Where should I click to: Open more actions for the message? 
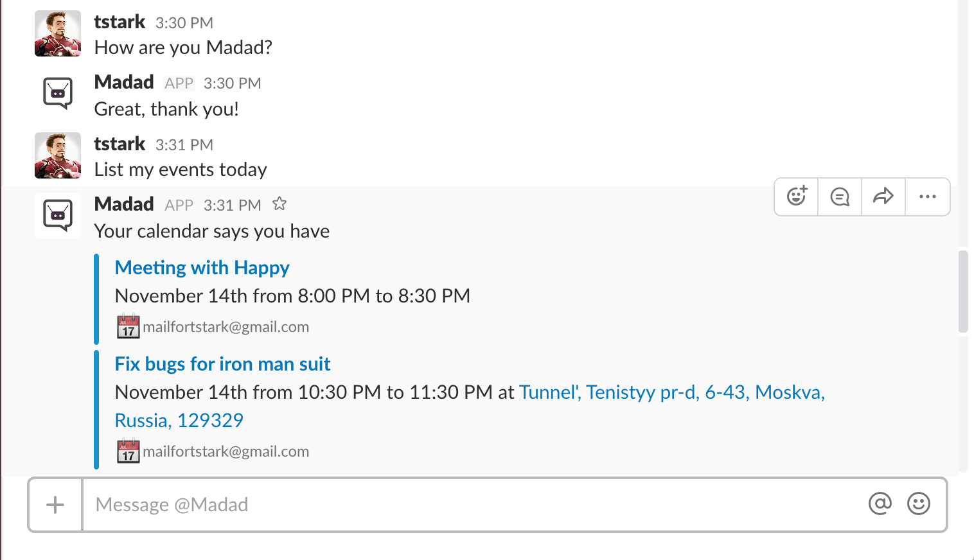[927, 197]
